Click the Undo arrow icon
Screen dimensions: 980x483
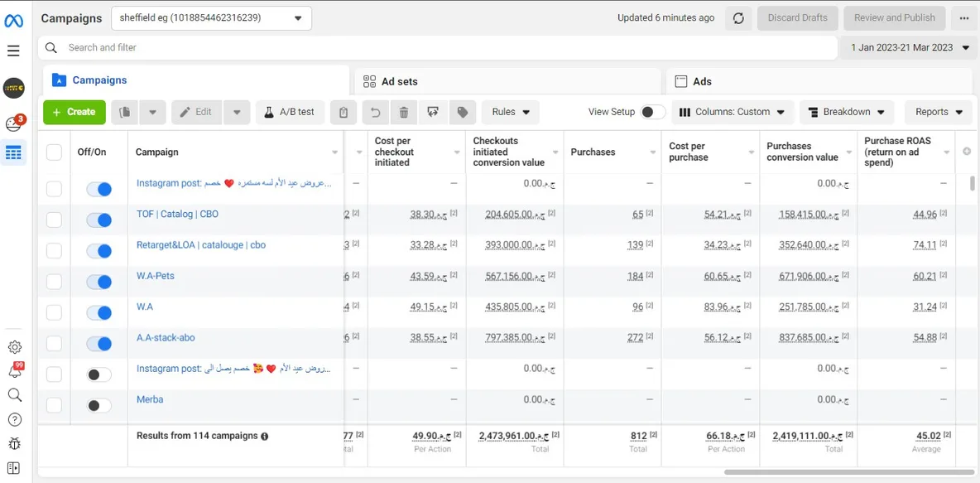point(376,112)
